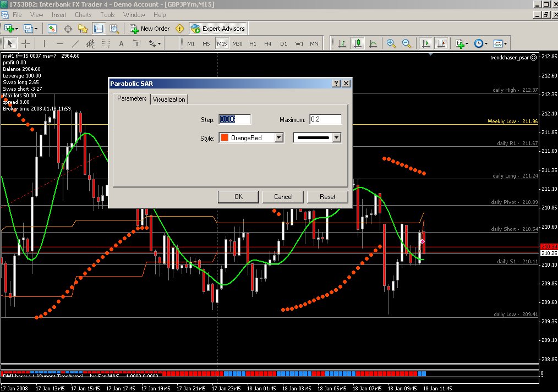Screen dimensions: 558x392
Task: Select the Crosshair tool
Action: (x=26, y=44)
